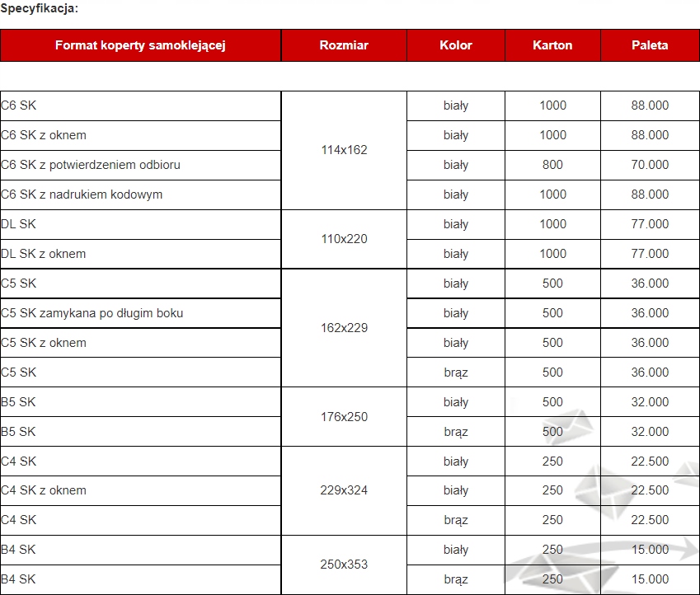Click the 'Paleta' column header
700x595 pixels.
tap(650, 45)
